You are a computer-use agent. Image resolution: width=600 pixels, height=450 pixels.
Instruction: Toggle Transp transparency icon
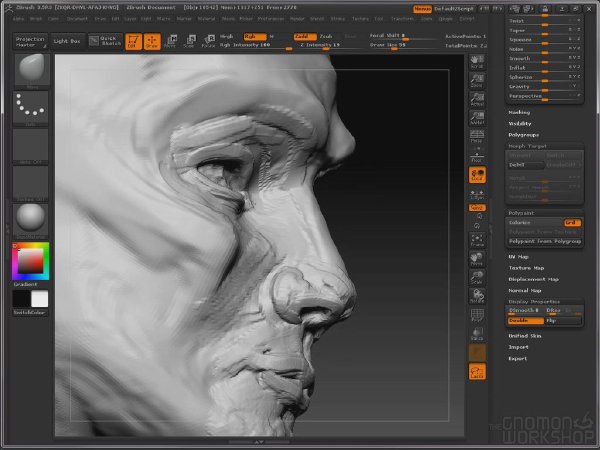(x=477, y=334)
